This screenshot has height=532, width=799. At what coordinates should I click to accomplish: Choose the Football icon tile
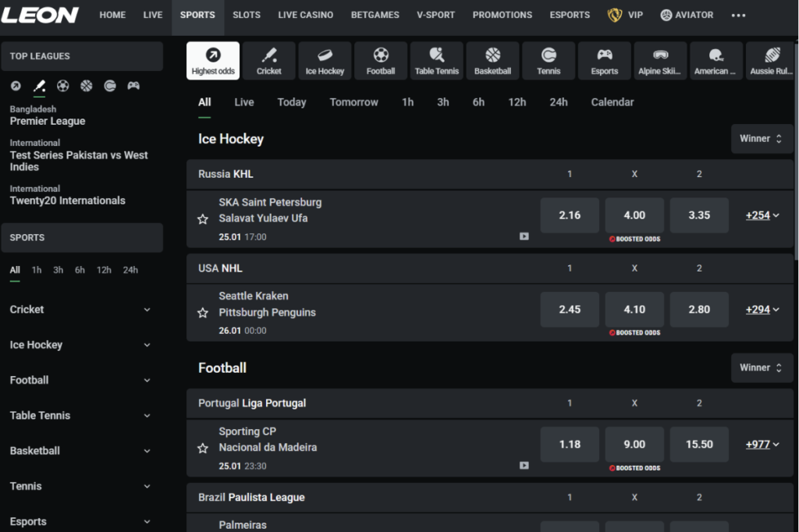(381, 61)
